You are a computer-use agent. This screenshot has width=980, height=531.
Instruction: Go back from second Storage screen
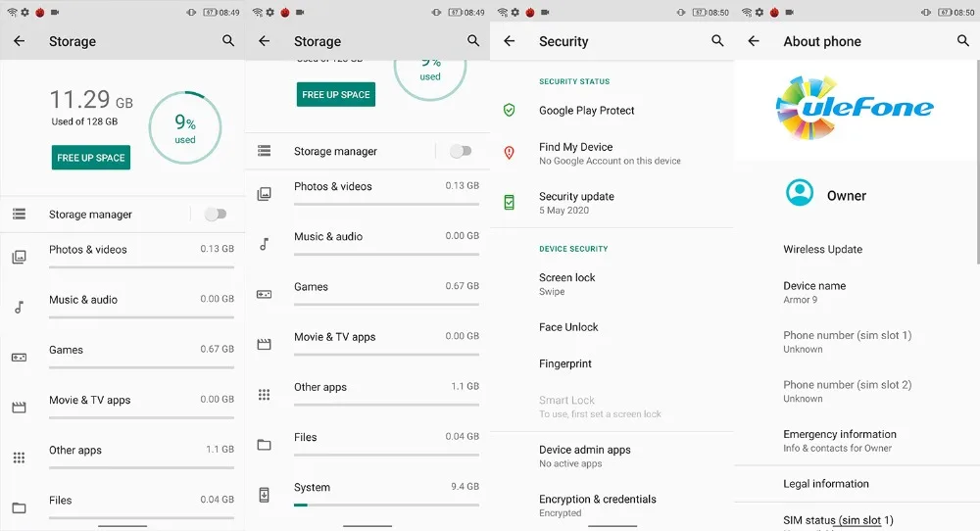pyautogui.click(x=265, y=41)
